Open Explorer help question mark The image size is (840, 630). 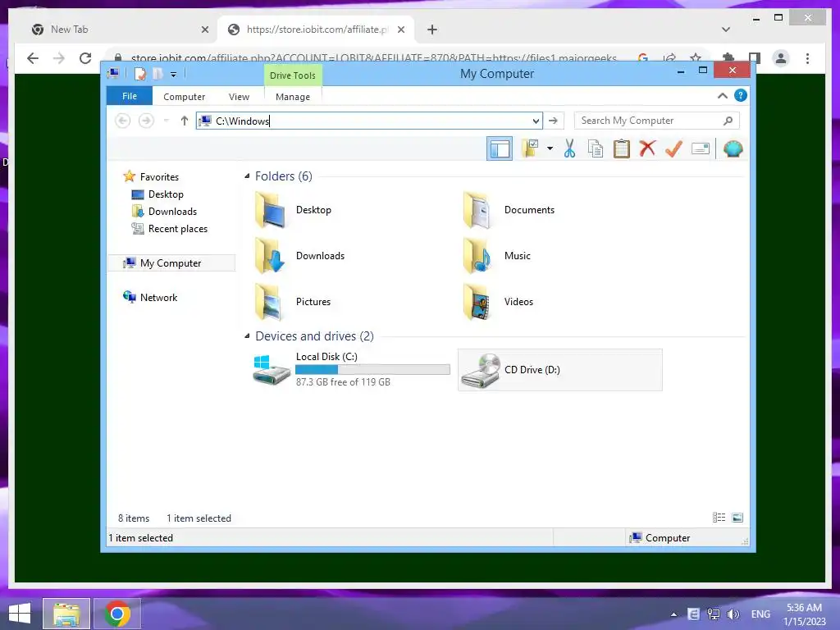pos(741,95)
